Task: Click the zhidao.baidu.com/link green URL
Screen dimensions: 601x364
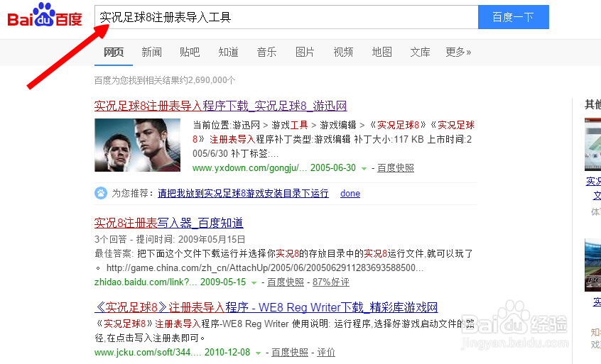Action: pyautogui.click(x=146, y=282)
